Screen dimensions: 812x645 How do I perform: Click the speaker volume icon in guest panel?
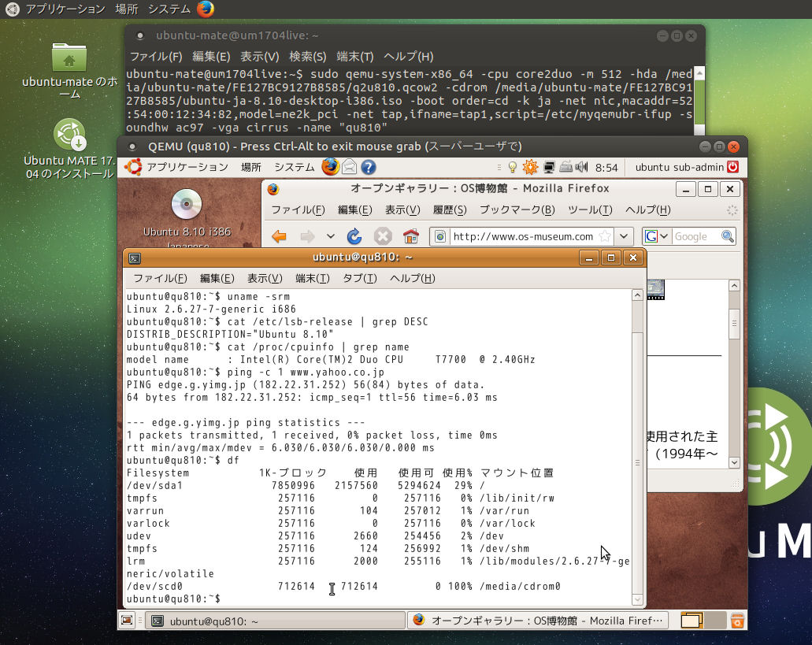[x=582, y=167]
